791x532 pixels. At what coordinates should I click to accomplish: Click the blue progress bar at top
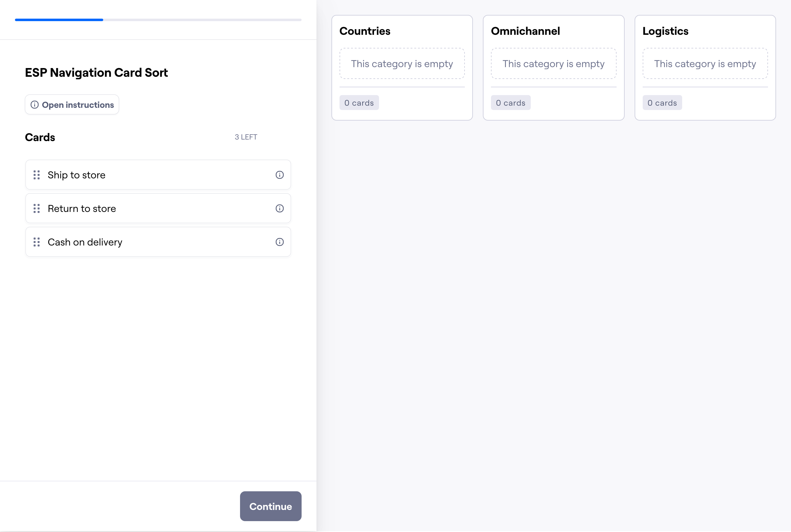(x=59, y=20)
